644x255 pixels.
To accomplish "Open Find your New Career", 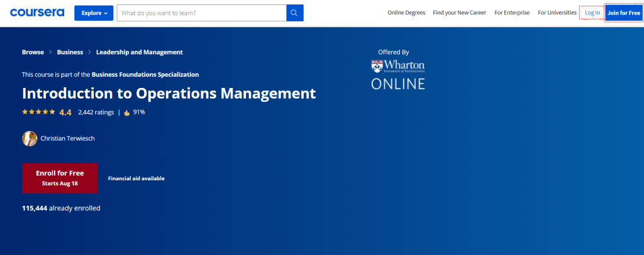I will [x=459, y=13].
